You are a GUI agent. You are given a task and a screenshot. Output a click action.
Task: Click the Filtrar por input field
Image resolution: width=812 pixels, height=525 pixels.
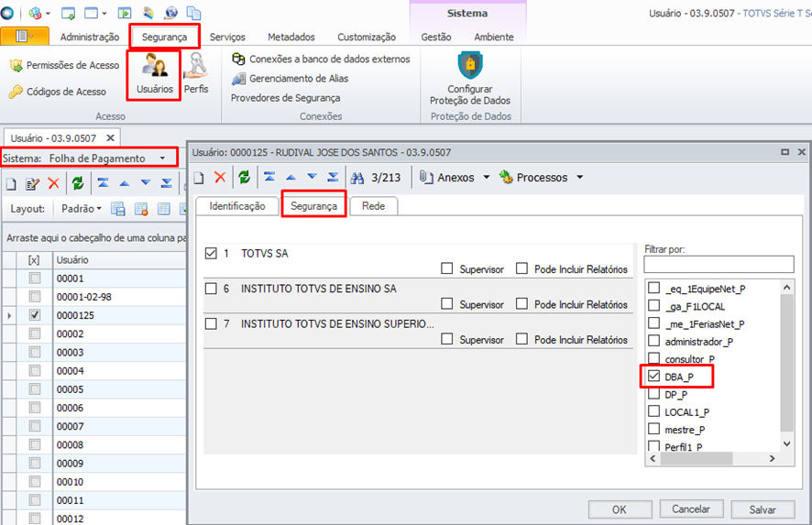click(719, 264)
